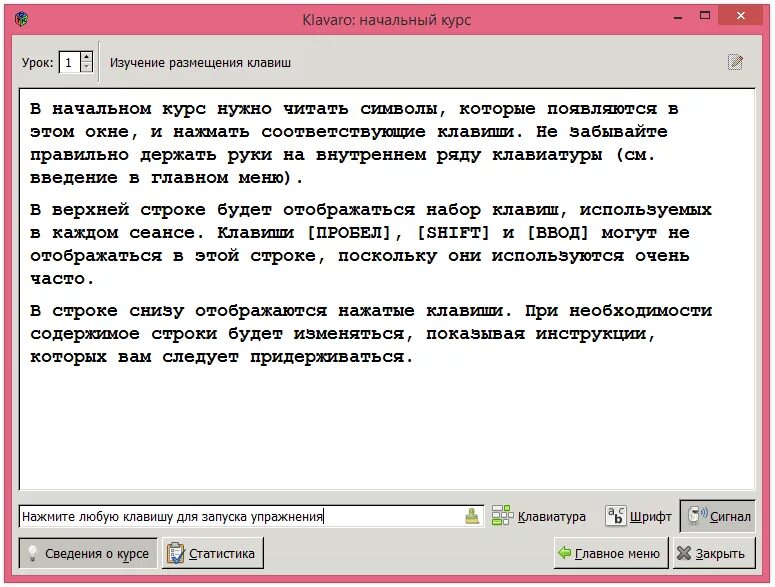Open the lesson edit icon
The height and width of the screenshot is (587, 775).
tap(735, 62)
